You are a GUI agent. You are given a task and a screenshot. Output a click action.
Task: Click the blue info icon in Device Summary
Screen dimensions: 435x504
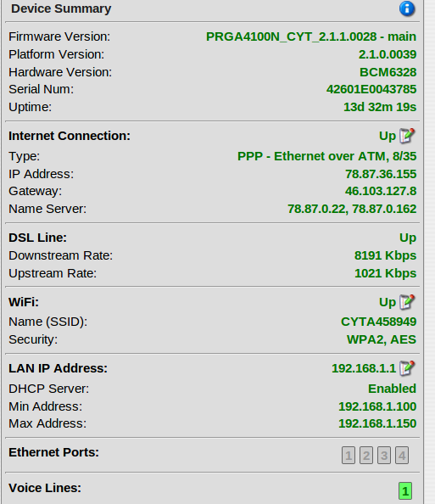[x=407, y=8]
